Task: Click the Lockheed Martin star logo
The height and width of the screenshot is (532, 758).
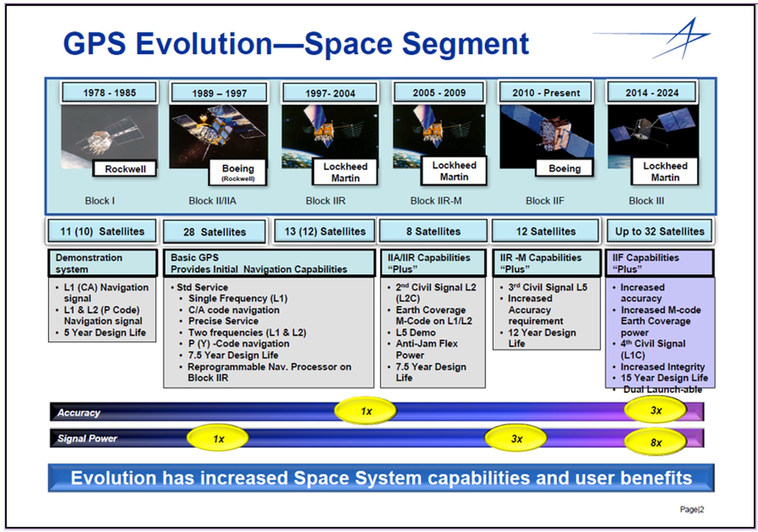Action: click(x=653, y=38)
